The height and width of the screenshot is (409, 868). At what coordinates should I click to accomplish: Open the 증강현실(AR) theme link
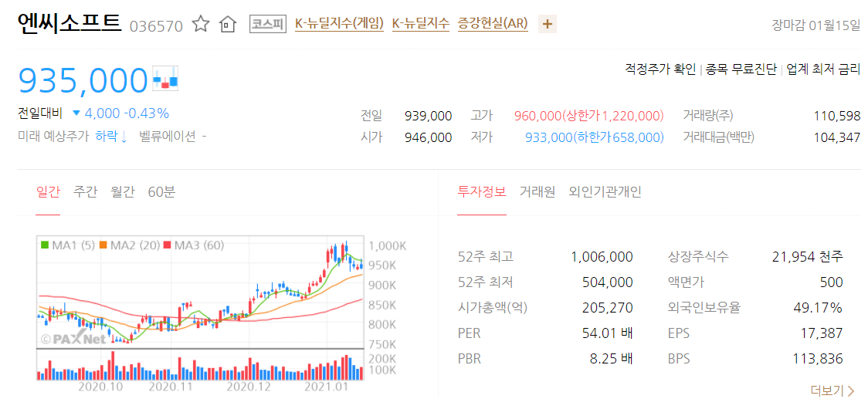pyautogui.click(x=493, y=24)
